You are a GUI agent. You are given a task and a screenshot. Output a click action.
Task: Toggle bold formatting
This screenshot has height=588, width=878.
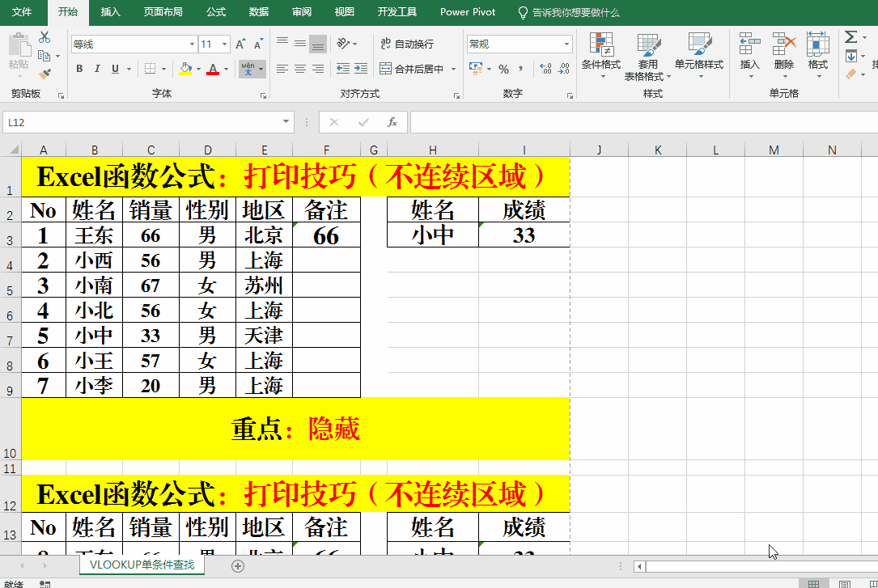tap(79, 69)
